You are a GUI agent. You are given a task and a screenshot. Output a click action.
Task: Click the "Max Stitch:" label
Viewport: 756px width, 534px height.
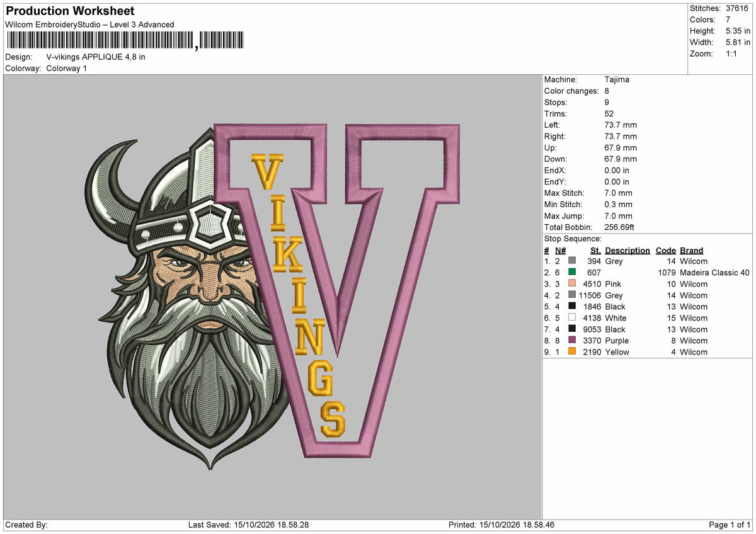564,193
